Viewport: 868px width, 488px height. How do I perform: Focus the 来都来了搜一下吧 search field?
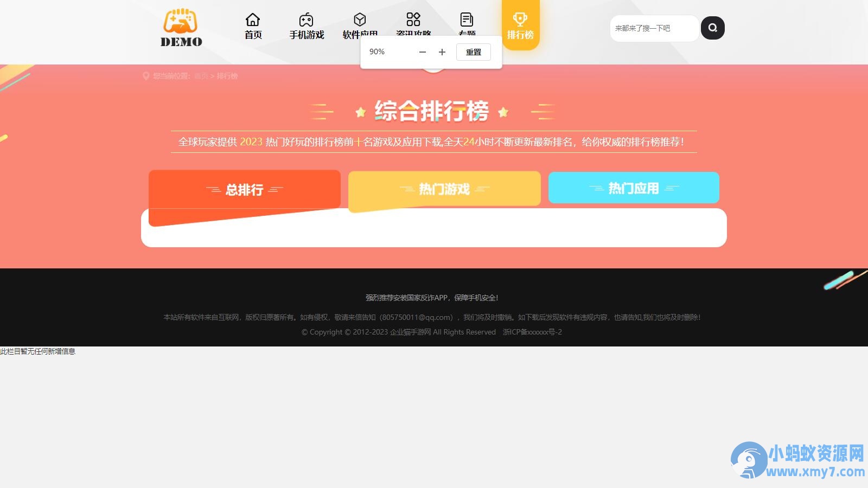[x=655, y=28]
